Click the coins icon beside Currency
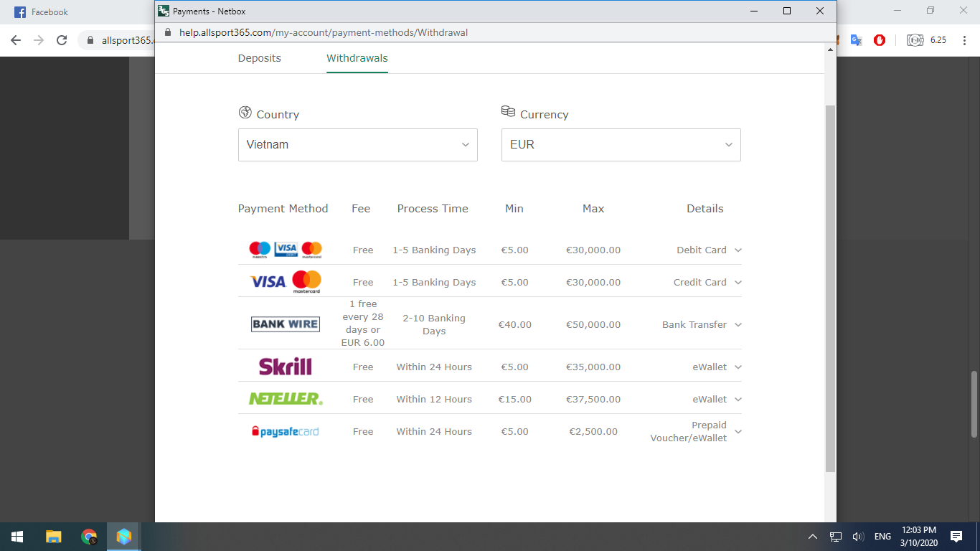Viewport: 980px width, 551px height. pos(508,111)
